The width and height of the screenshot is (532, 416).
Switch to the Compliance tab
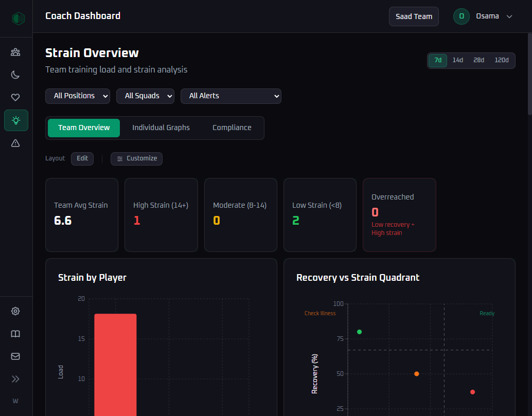(x=232, y=128)
